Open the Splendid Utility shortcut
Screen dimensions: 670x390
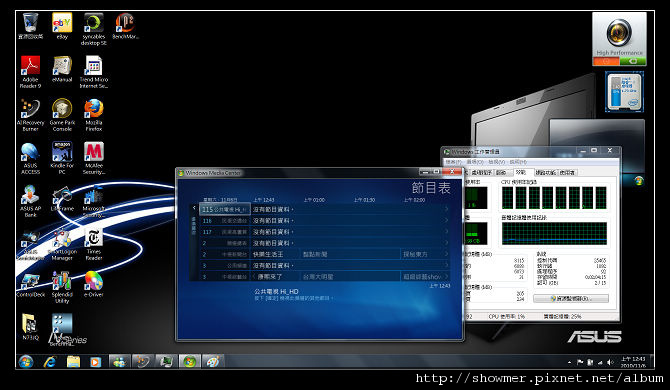pos(62,287)
